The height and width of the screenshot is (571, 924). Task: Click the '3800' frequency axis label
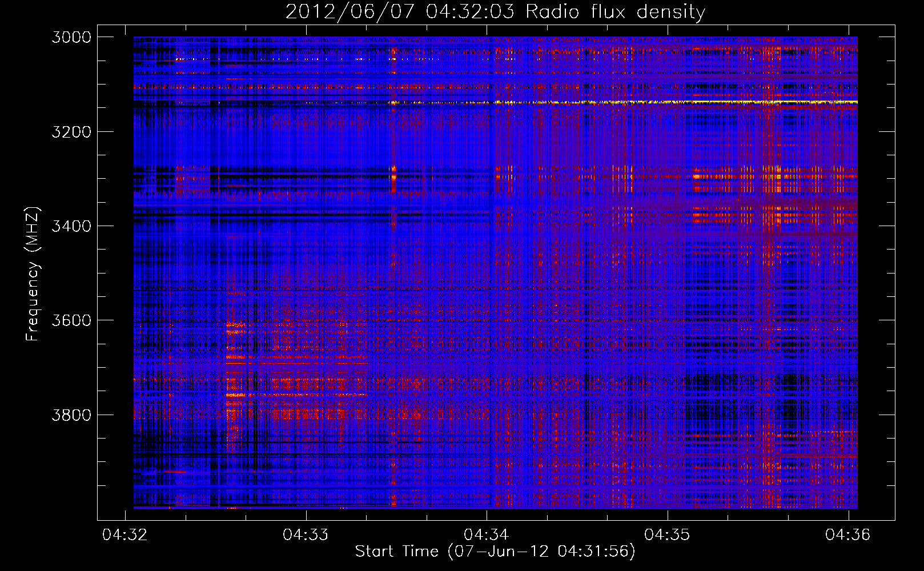click(x=71, y=415)
